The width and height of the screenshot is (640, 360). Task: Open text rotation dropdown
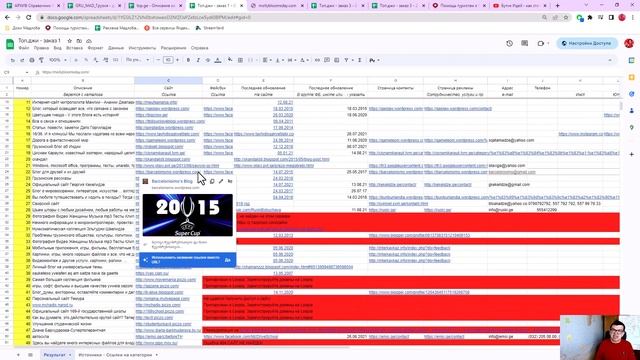304,60
